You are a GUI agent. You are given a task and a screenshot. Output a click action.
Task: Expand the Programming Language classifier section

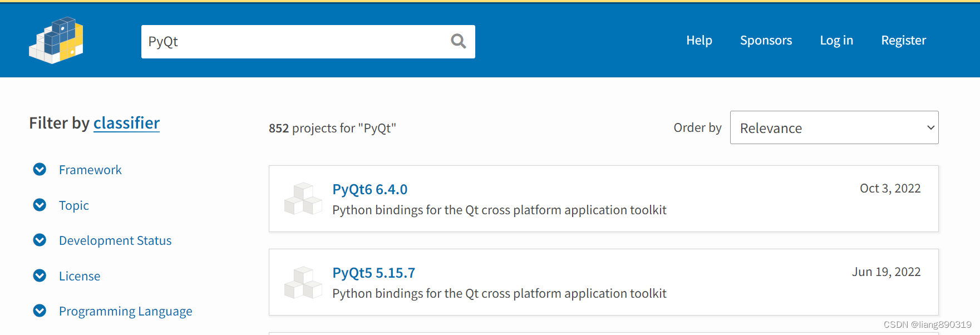(x=125, y=311)
